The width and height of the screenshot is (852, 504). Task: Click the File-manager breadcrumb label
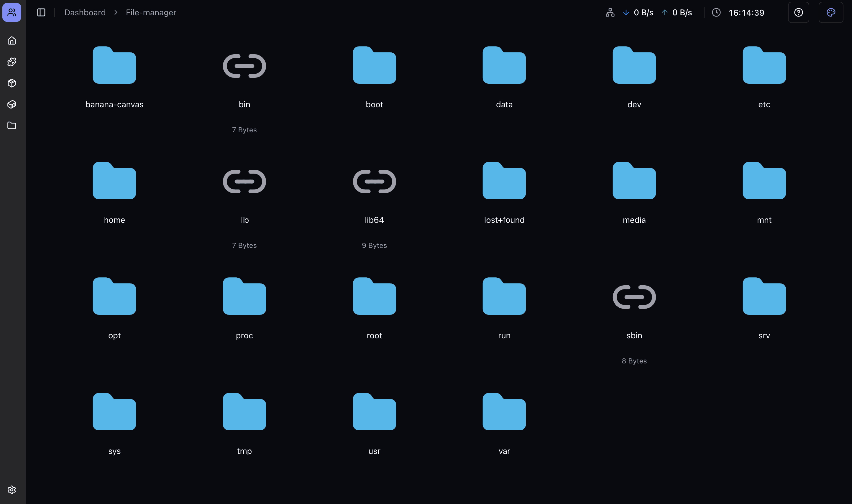[x=150, y=12]
